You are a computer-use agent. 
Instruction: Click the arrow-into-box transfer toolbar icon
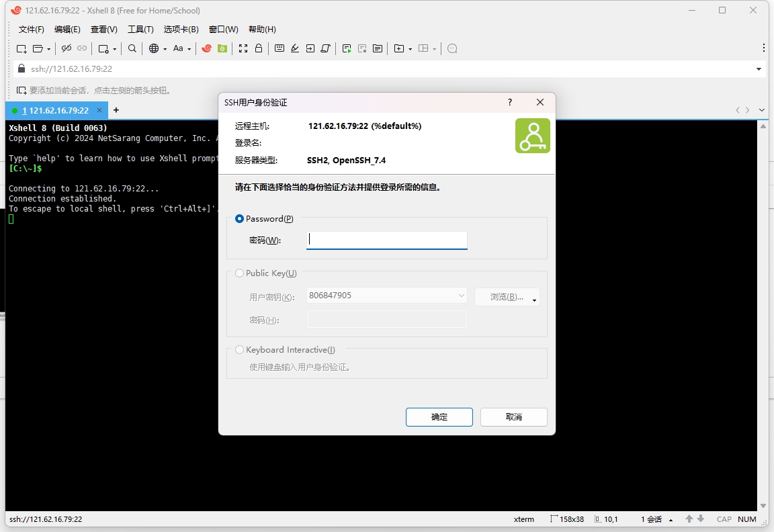310,48
